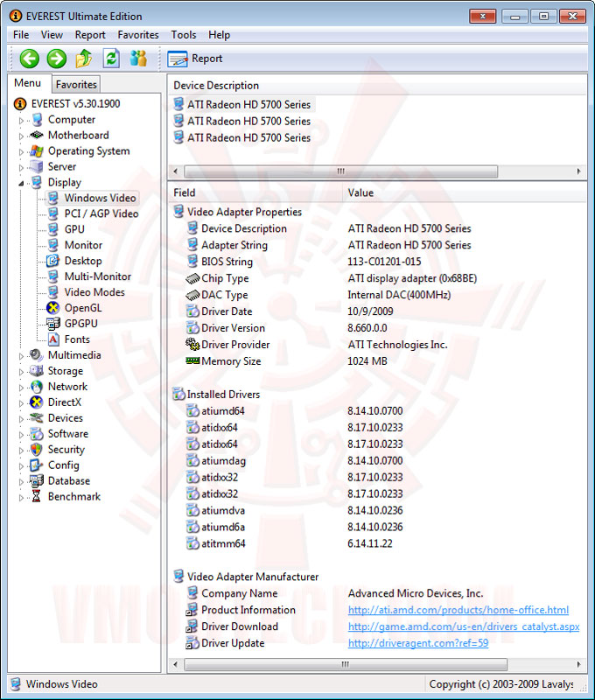Viewport: 595px width, 700px height.
Task: Go back with the green left arrow
Action: 30,59
